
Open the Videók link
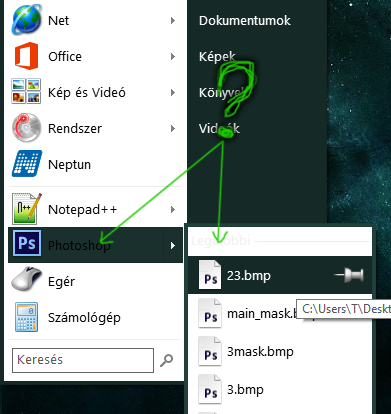[219, 128]
